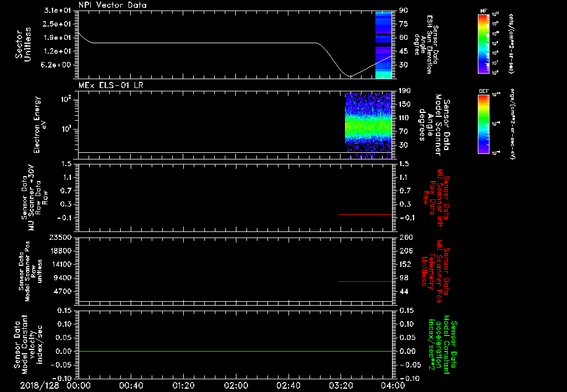Click the '14100' scanner position tick label
Viewport: 567px width, 392px height.
(x=62, y=264)
